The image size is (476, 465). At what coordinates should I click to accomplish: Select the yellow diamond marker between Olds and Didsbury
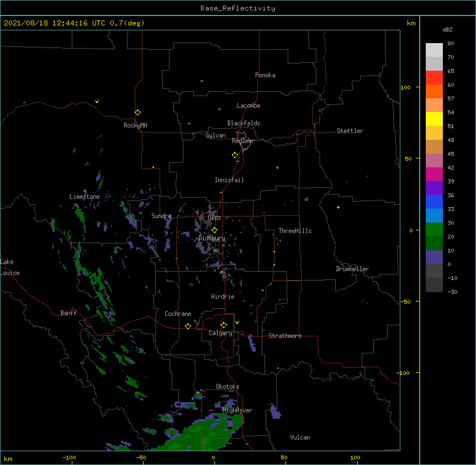click(x=214, y=230)
